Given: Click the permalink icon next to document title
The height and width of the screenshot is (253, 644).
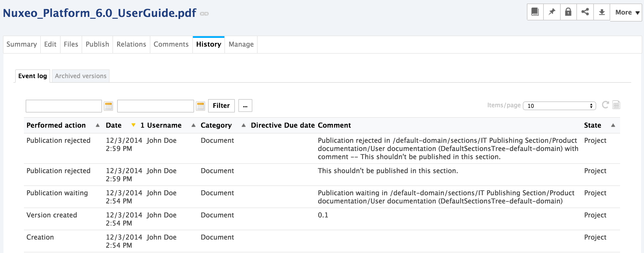Looking at the screenshot, I should (204, 14).
